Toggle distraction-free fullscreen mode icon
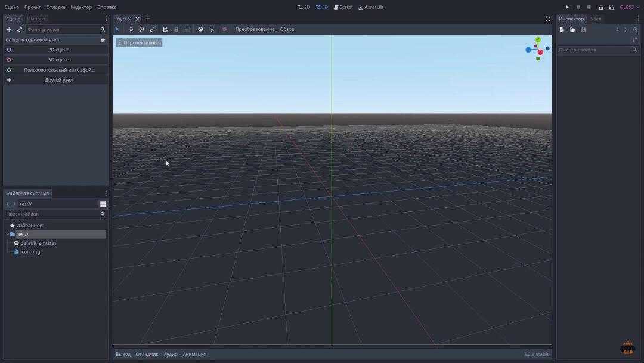This screenshot has width=644, height=363. 548,19
